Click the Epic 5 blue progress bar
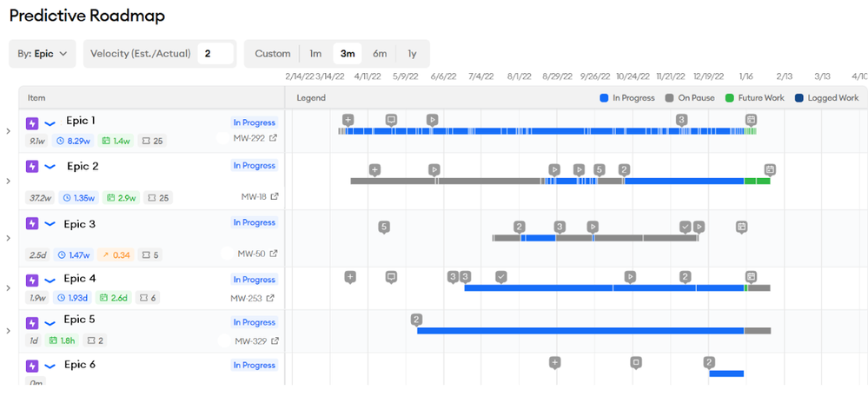 tap(580, 331)
